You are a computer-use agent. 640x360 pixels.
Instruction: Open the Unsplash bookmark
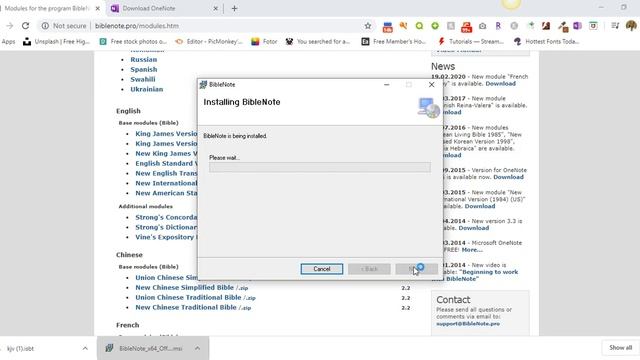pyautogui.click(x=56, y=41)
